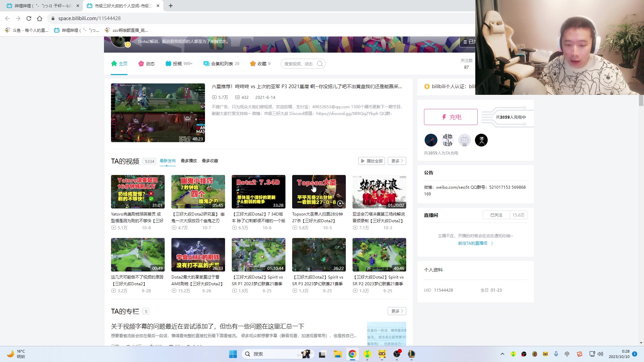Open the 已关注 live room toggle
The width and height of the screenshot is (644, 362).
496,215
